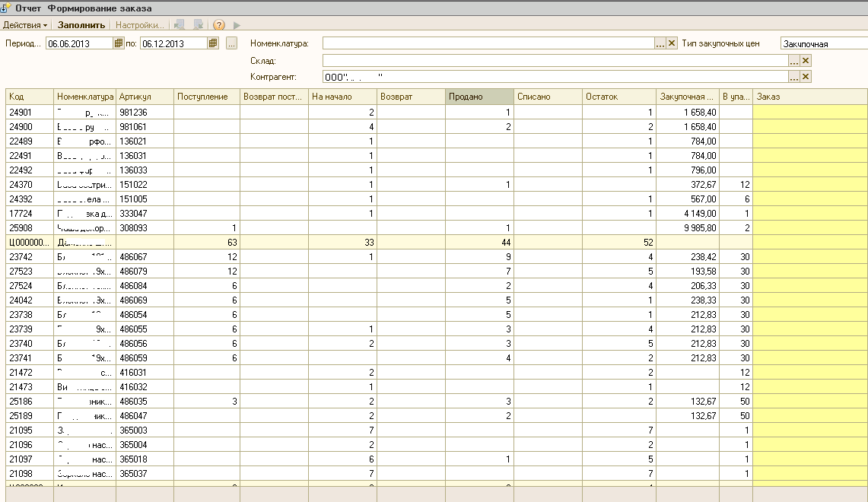Open calendar for end date 06.12.2013

tap(213, 43)
